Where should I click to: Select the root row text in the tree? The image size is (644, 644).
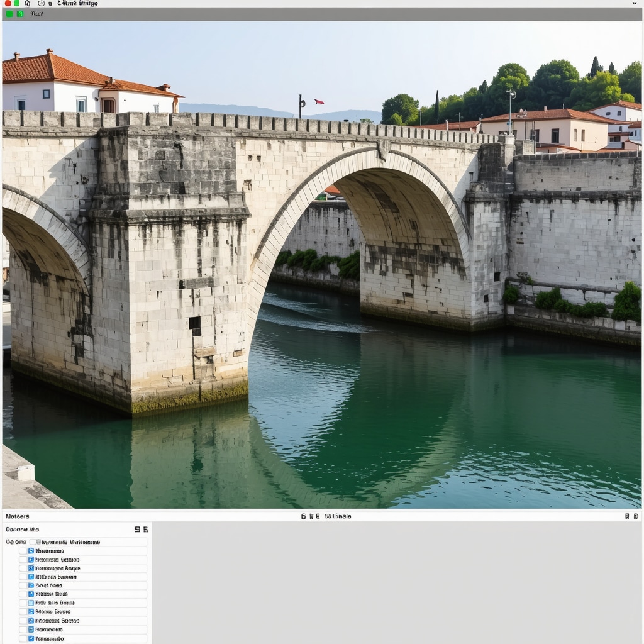click(70, 542)
